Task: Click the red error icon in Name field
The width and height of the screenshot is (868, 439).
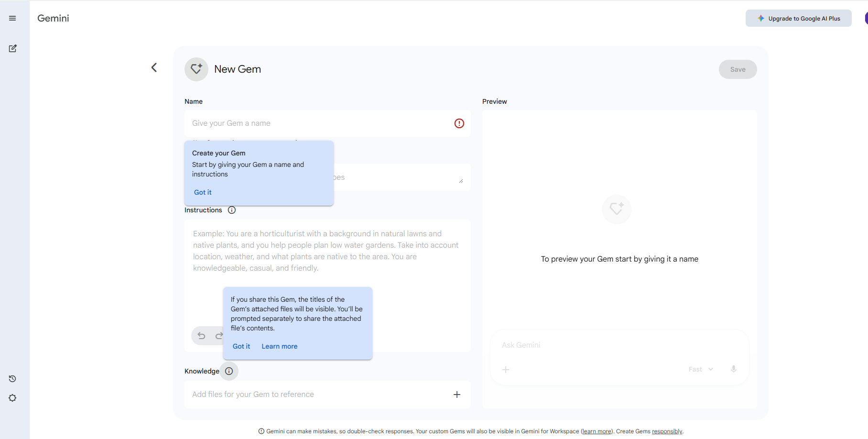Action: [459, 123]
